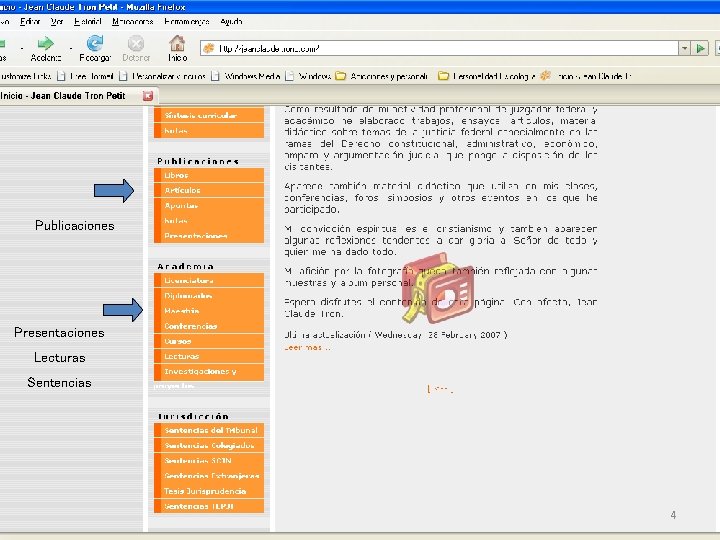
Task: Click the green Go arrow beside address bar
Action: point(701,48)
